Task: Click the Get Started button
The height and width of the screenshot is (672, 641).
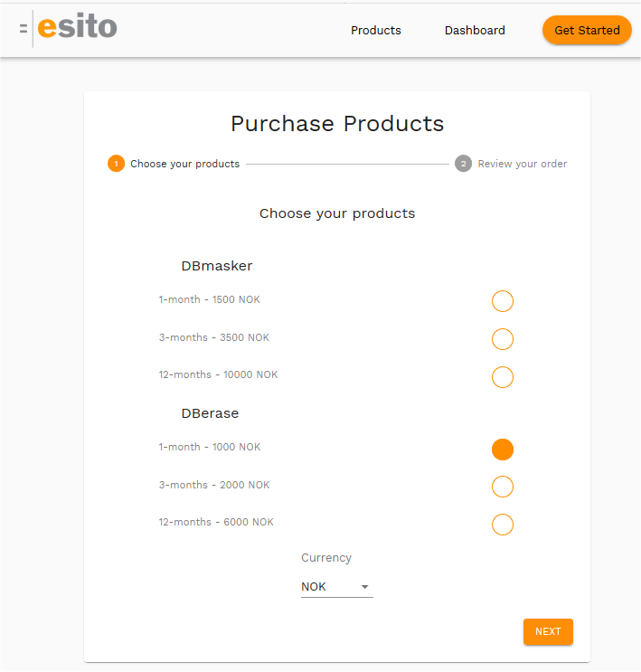Action: 587,30
